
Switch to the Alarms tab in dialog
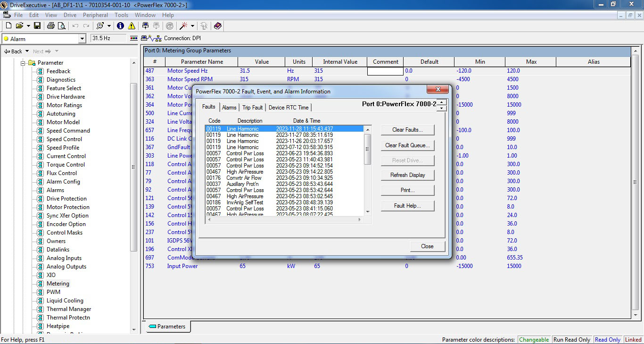[x=229, y=108]
